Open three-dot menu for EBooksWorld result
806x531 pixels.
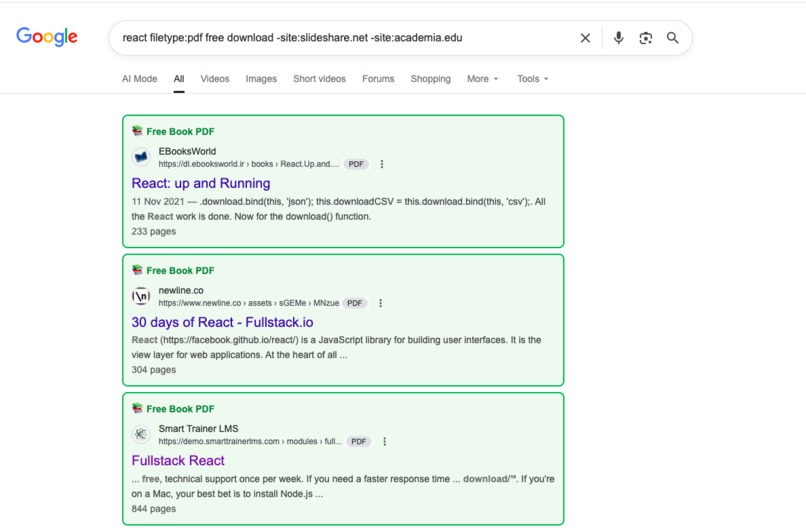tap(381, 164)
